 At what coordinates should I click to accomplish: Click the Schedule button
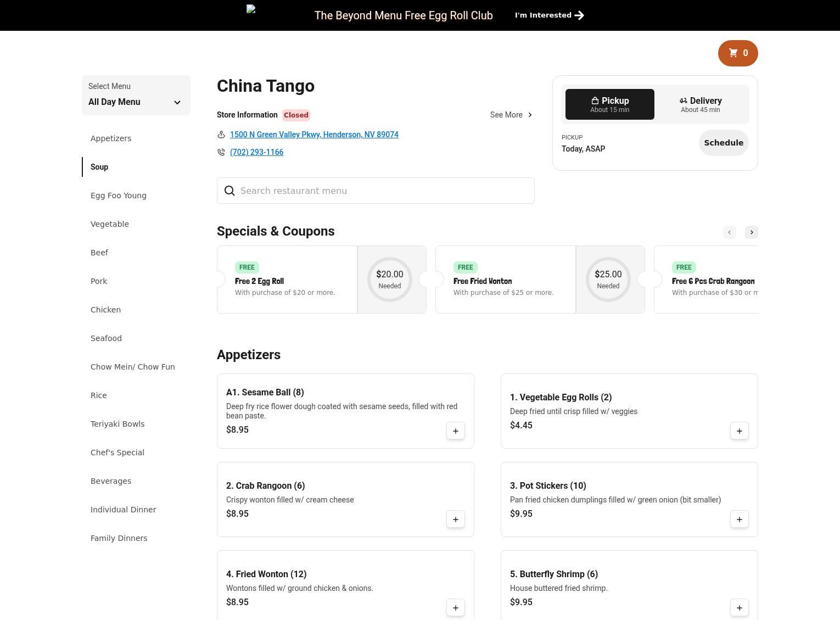[723, 143]
